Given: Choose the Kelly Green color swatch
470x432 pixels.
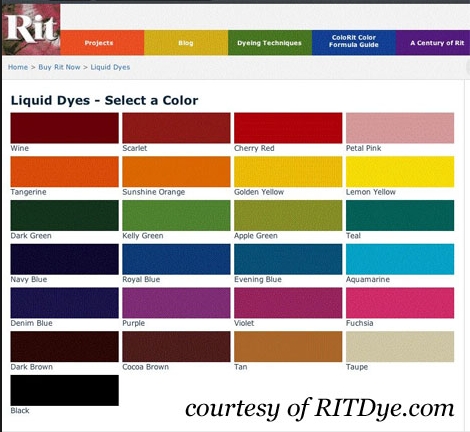Looking at the screenshot, I should point(176,215).
